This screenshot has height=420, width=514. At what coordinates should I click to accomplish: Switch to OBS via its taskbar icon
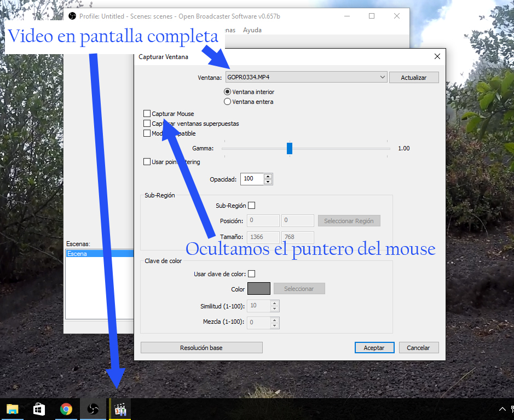(93, 409)
